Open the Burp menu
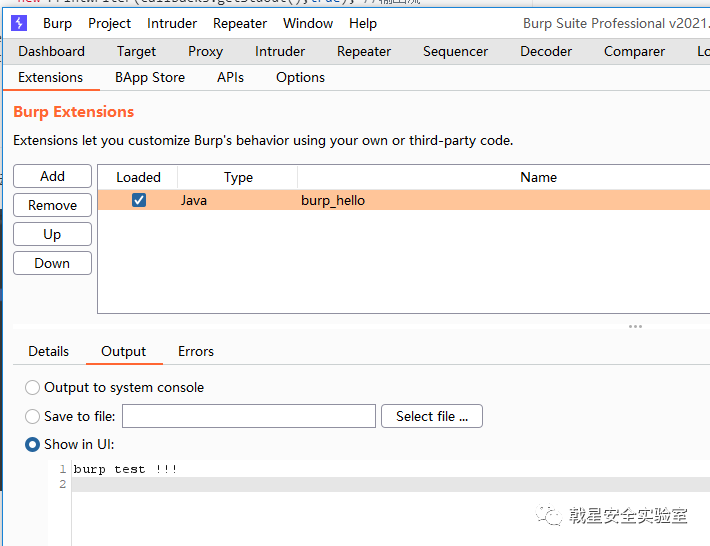Screen dimensions: 710x546 pyautogui.click(x=58, y=23)
